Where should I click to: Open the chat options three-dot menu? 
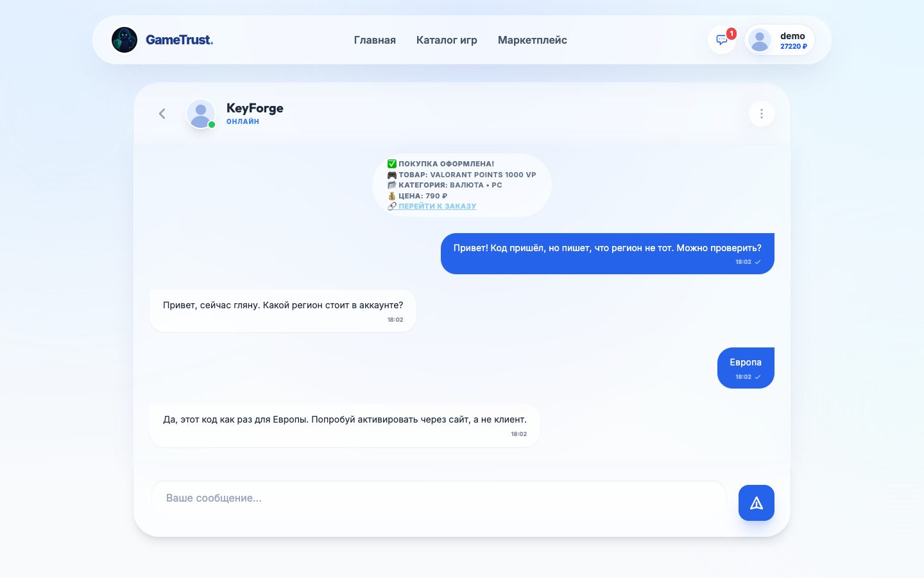click(x=762, y=114)
